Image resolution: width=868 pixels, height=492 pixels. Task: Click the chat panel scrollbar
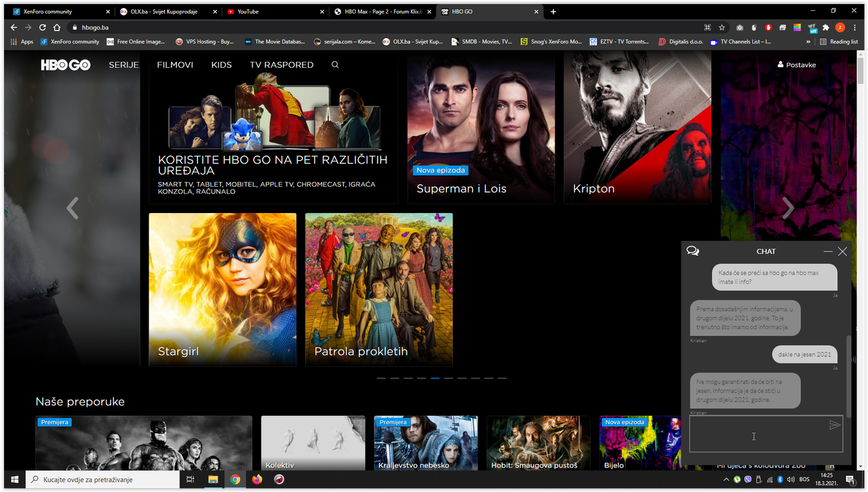click(x=848, y=375)
